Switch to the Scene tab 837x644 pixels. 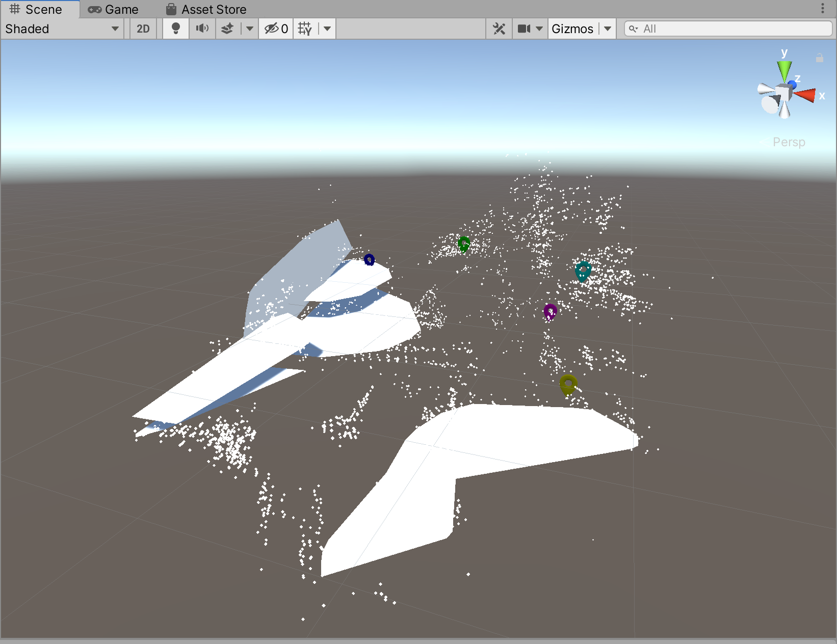40,9
